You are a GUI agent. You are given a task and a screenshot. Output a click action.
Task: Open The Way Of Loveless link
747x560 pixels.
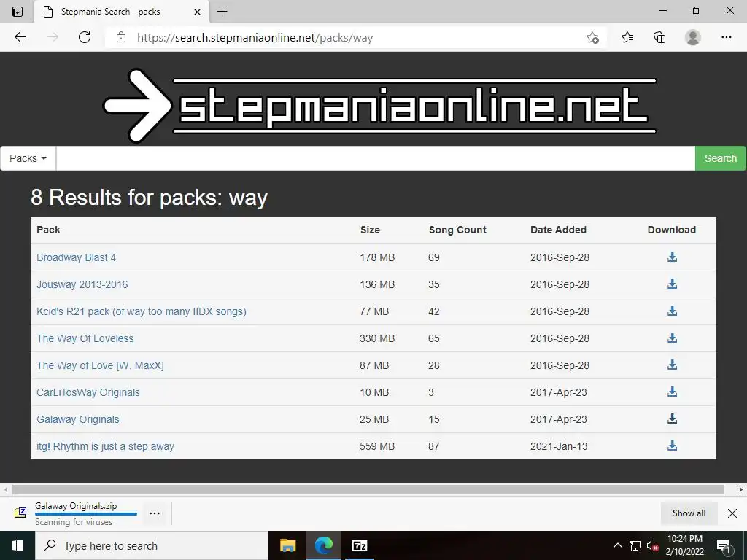85,338
